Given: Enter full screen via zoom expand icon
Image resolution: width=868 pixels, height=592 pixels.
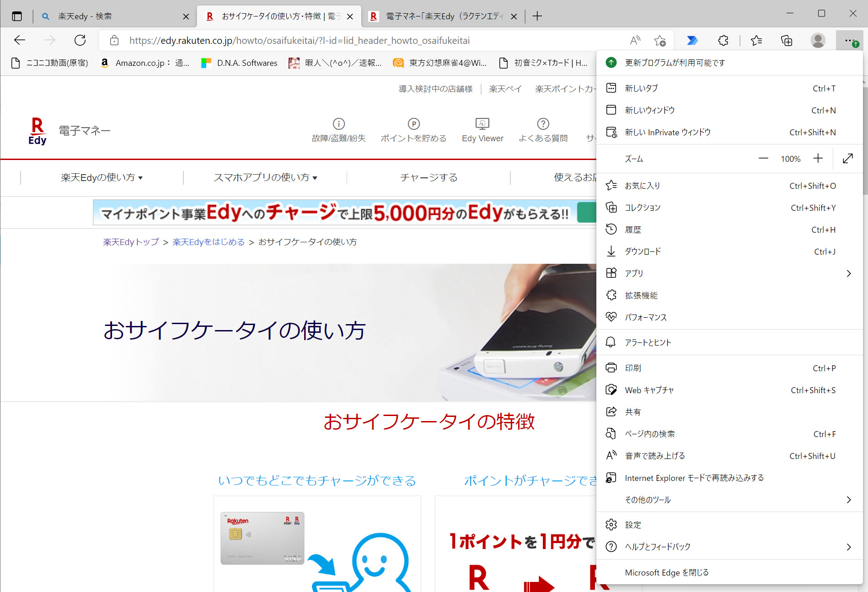Looking at the screenshot, I should 848,159.
